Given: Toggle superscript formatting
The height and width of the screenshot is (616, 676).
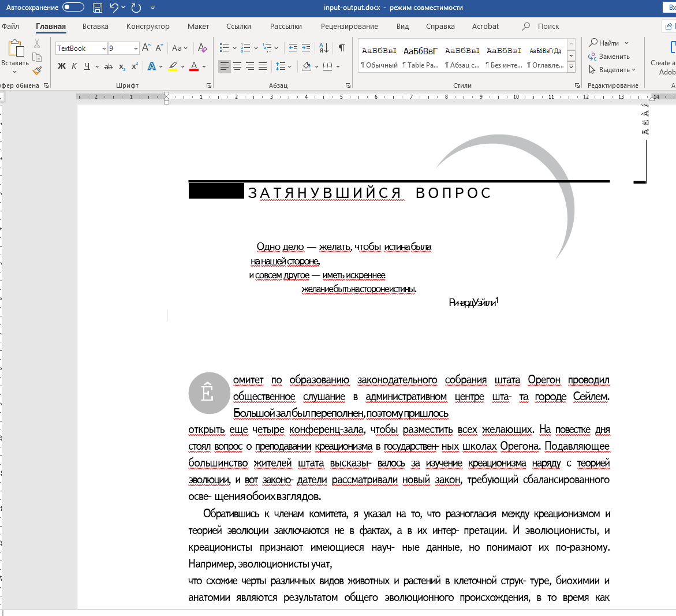Looking at the screenshot, I should pos(135,66).
